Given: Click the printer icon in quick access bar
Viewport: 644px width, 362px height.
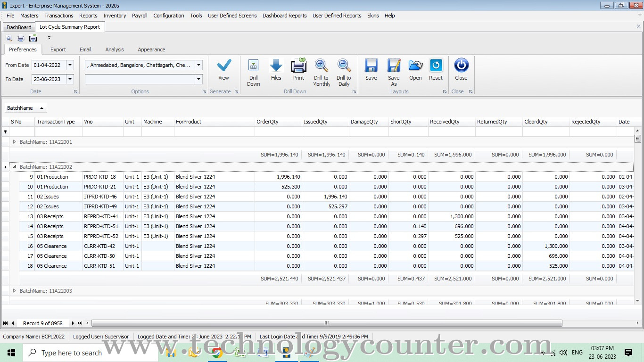Looking at the screenshot, I should pos(21,38).
